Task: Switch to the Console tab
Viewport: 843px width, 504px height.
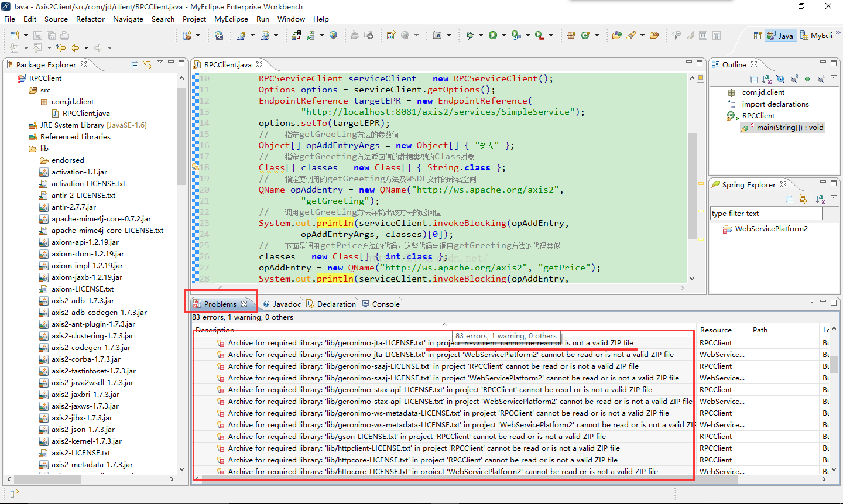Action: click(381, 304)
